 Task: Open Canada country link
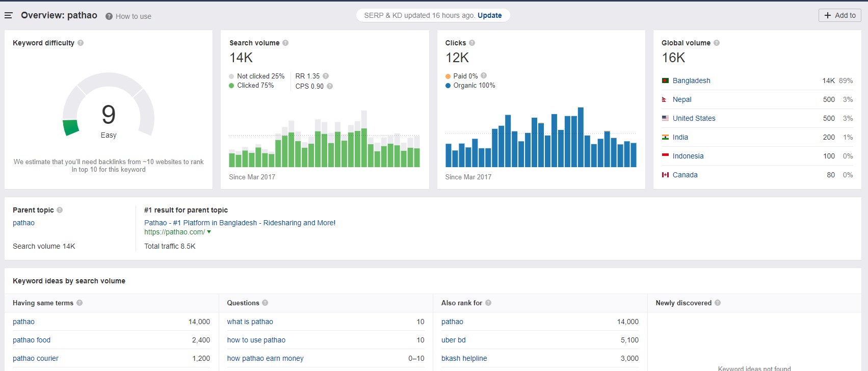pyautogui.click(x=685, y=175)
